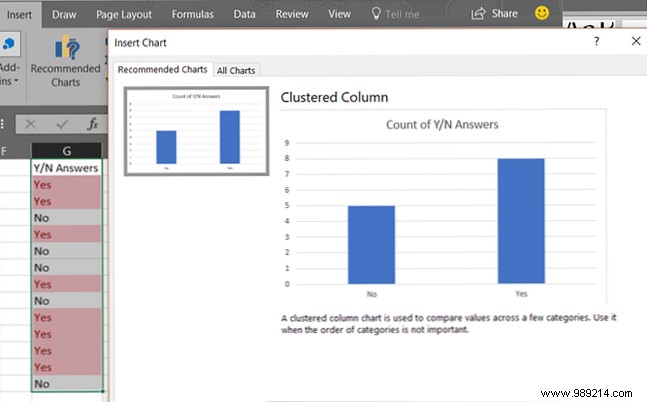
Task: Switch to the Draw ribbon tab
Action: click(x=64, y=15)
